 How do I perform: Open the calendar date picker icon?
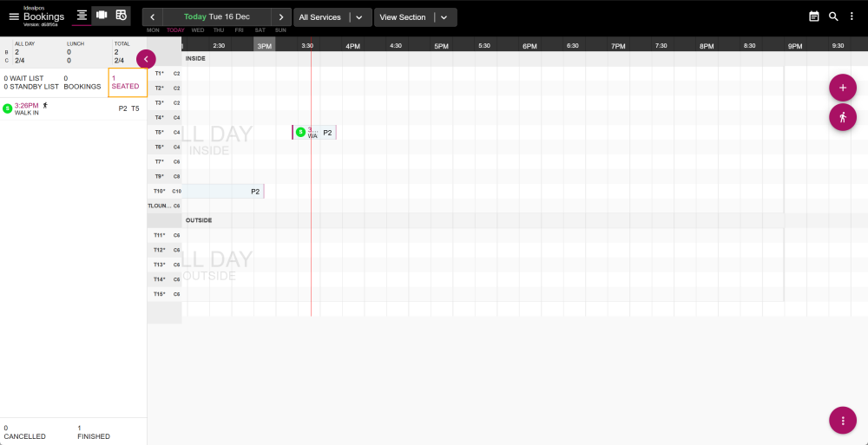click(814, 16)
